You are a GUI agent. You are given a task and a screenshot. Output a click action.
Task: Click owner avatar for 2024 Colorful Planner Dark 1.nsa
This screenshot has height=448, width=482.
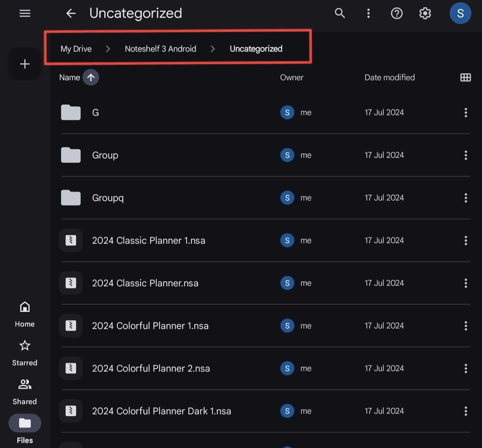coord(287,411)
